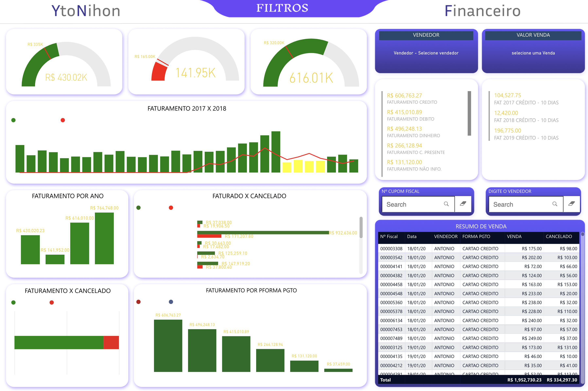Toggle the green legend dot on Faturamento 2017 X 2018

coord(13,120)
